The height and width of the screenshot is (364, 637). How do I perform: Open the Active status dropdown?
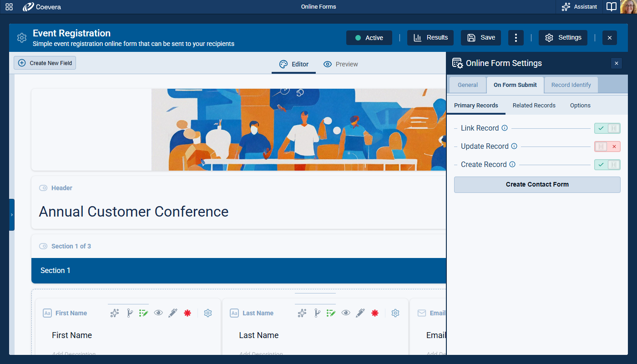369,38
